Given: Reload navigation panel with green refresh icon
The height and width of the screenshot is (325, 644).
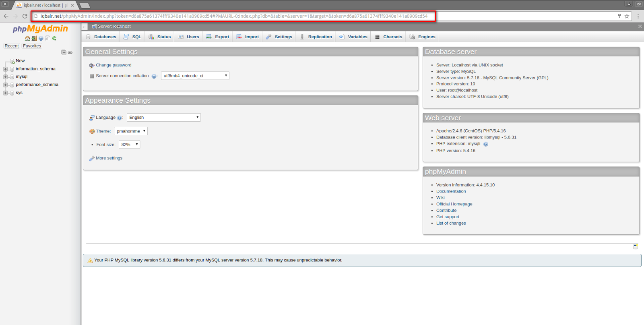Looking at the screenshot, I should [54, 38].
